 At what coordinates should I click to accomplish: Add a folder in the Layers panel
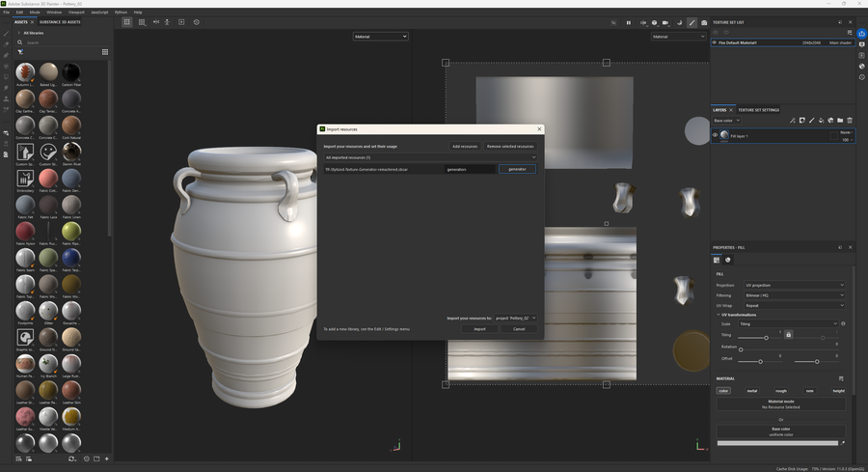[840, 121]
